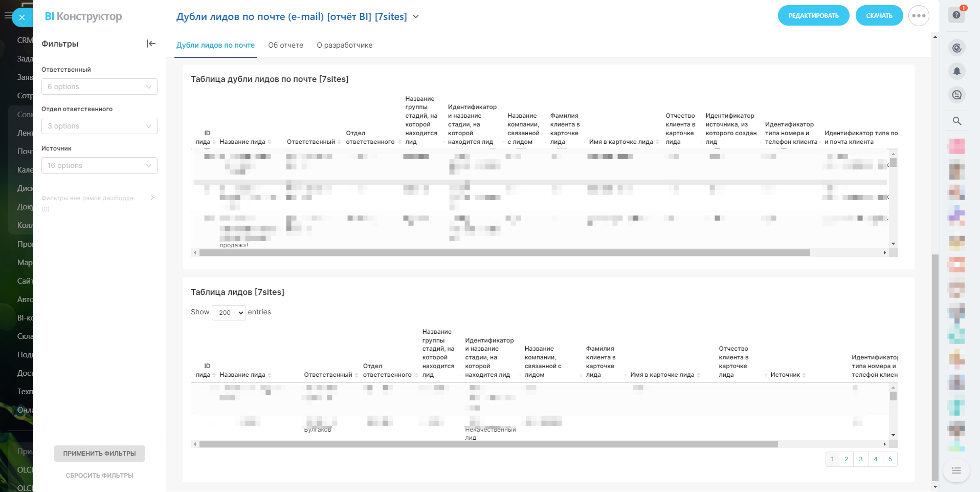Click the duplicates table horizontal scrollbar
Viewport: 980px width, 492px height.
[x=504, y=253]
